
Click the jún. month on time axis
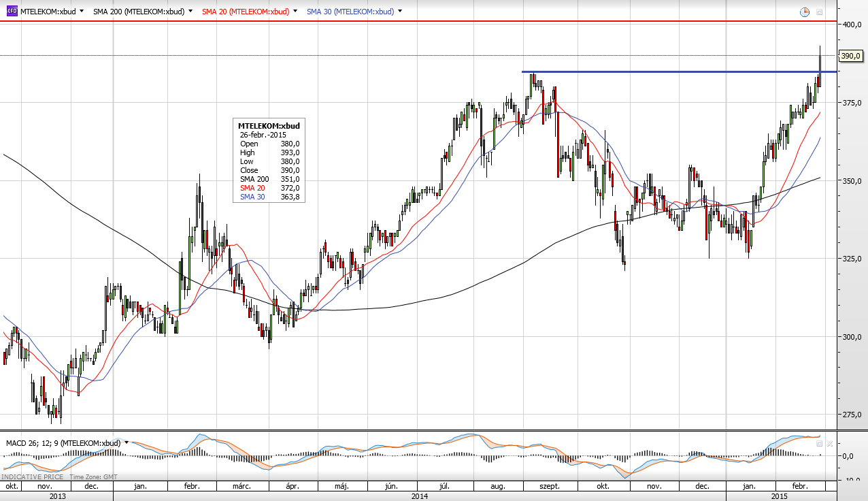click(x=391, y=487)
